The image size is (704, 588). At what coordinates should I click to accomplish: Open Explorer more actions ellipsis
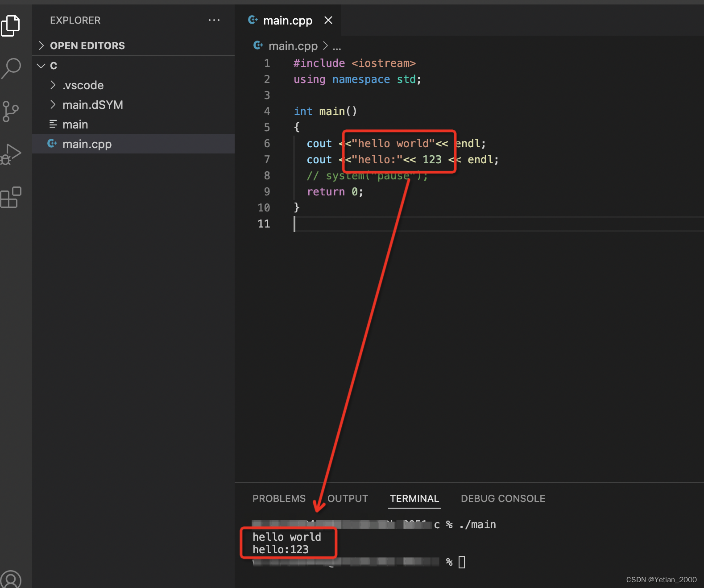(x=214, y=20)
